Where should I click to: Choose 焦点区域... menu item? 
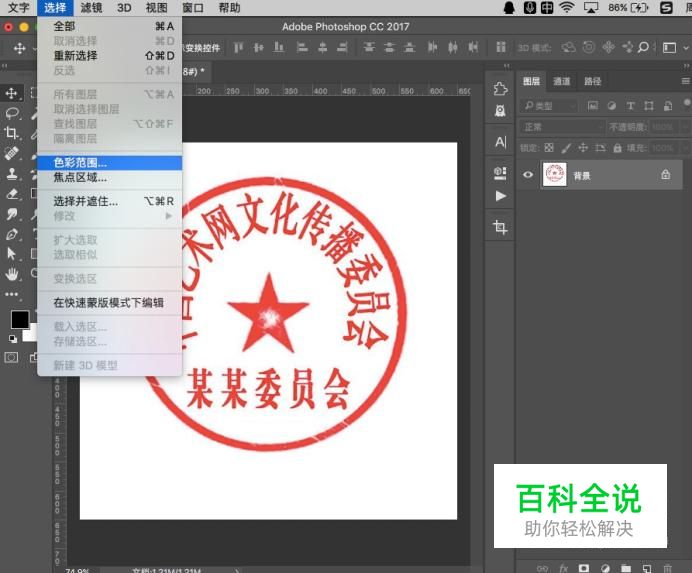(x=109, y=177)
